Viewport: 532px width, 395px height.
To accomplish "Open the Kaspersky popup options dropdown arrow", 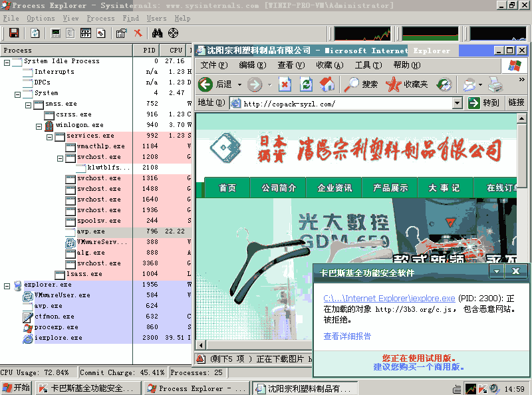I will [x=496, y=271].
